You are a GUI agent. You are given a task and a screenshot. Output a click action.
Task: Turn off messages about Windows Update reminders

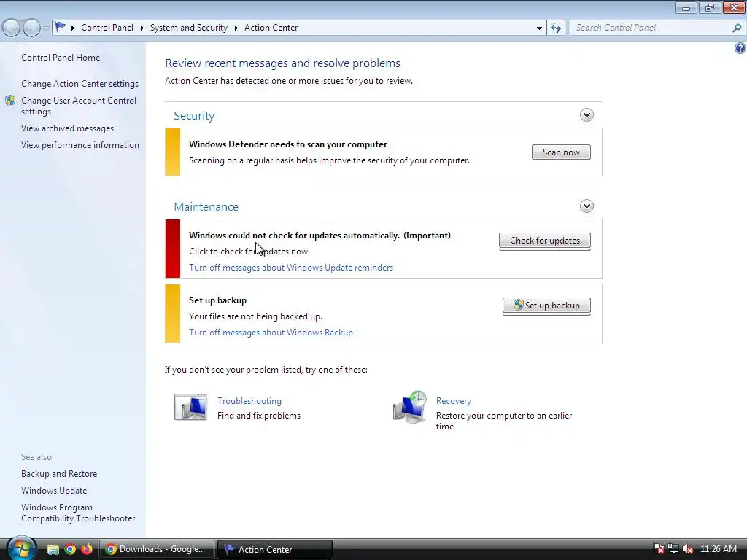pyautogui.click(x=291, y=268)
